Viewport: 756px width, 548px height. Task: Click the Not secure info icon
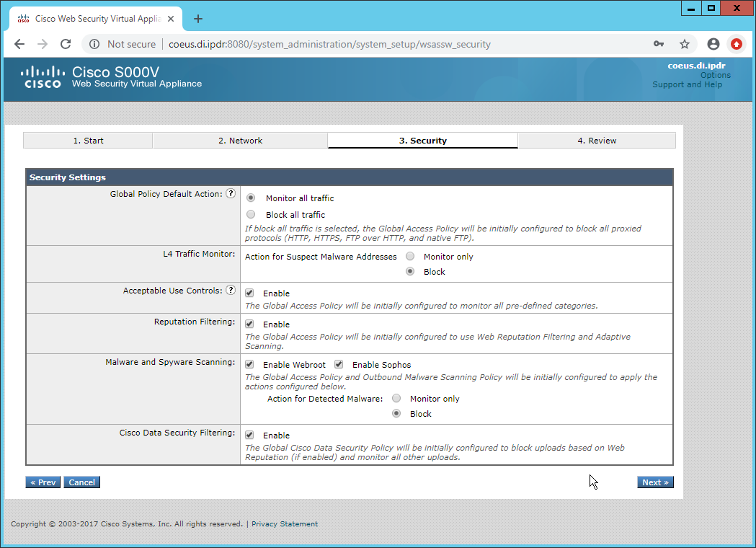[95, 45]
